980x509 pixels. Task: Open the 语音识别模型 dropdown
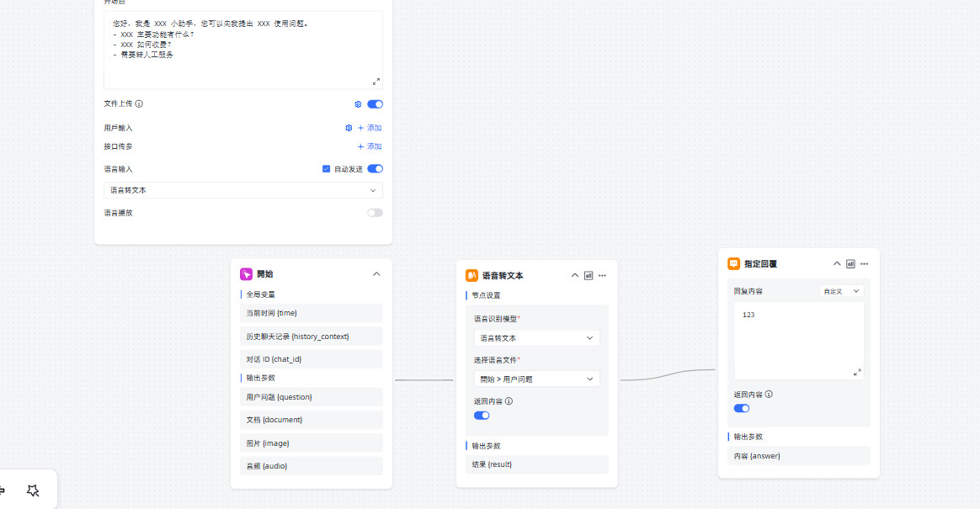point(536,338)
